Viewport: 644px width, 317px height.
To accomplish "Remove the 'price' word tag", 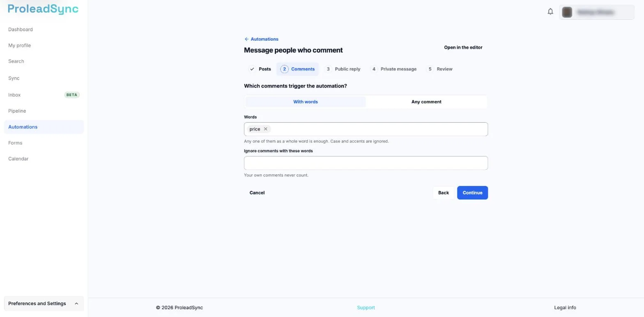I will pyautogui.click(x=266, y=129).
